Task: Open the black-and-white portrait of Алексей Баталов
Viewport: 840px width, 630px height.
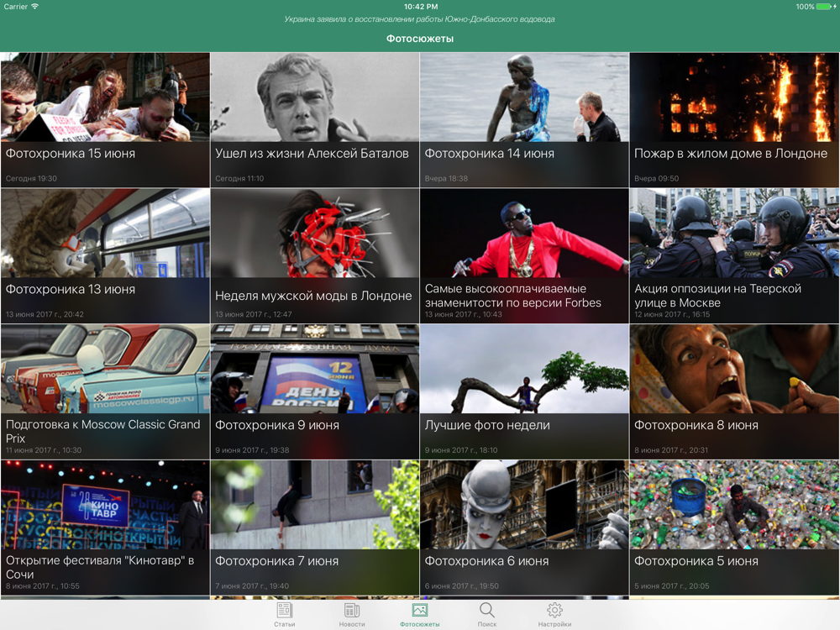Action: 314,97
